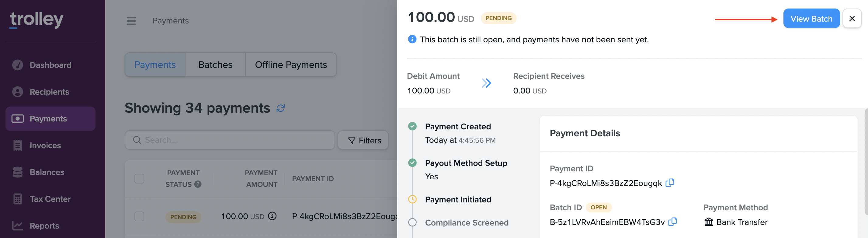Refresh the payments list icon
868x238 pixels.
coord(281,108)
